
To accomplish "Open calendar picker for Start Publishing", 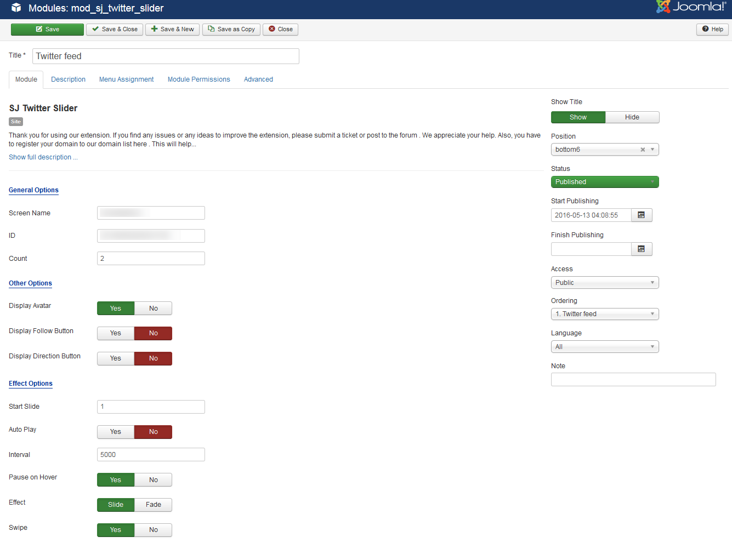I will pyautogui.click(x=642, y=215).
